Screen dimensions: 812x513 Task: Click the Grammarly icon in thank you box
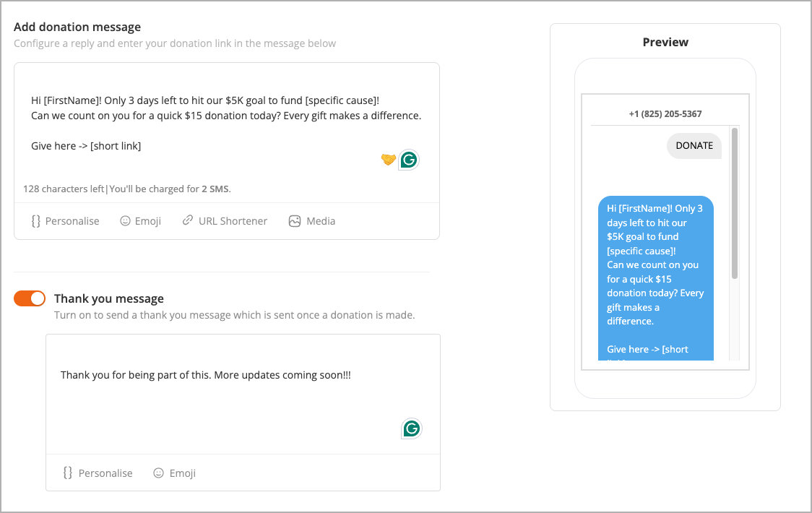click(412, 428)
